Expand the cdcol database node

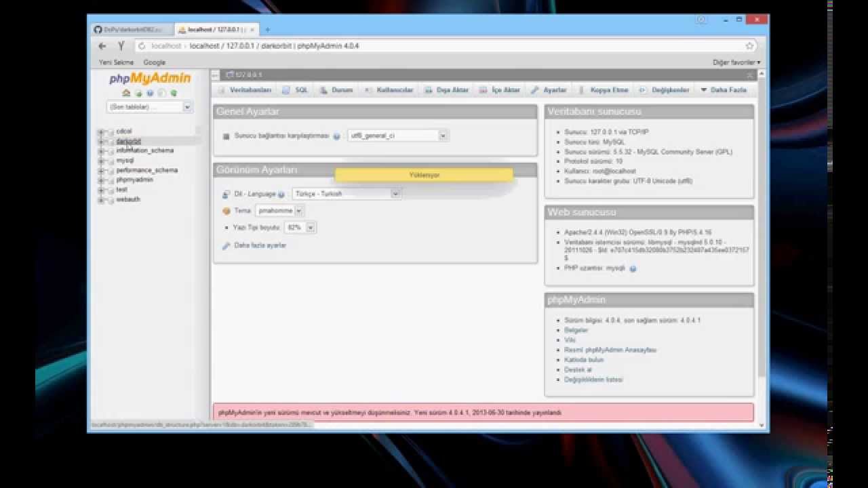pos(101,132)
